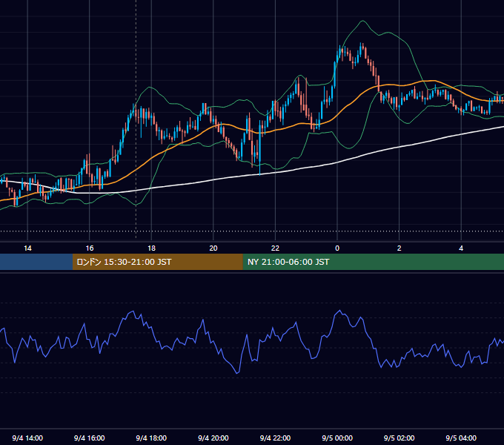Click the 4 hour label on price axis
Viewport: 504px width, 445px height.
(461, 248)
